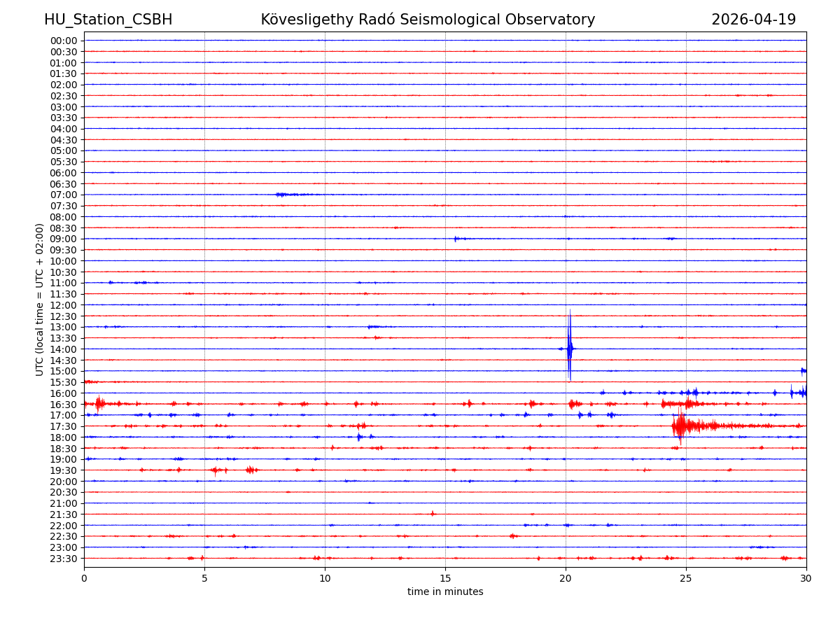Click the Kövesligethy Radó Seismological Observatory title
The width and height of the screenshot is (840, 630).
[428, 20]
